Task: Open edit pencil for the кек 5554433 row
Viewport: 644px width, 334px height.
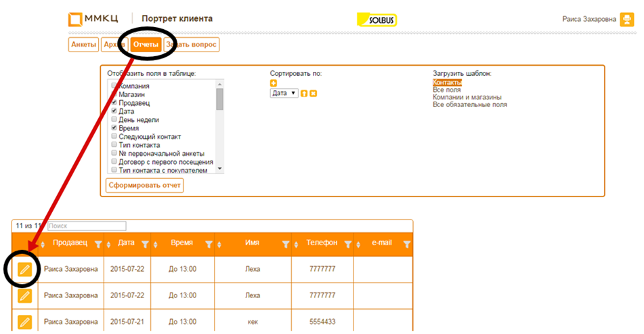Action: [24, 322]
